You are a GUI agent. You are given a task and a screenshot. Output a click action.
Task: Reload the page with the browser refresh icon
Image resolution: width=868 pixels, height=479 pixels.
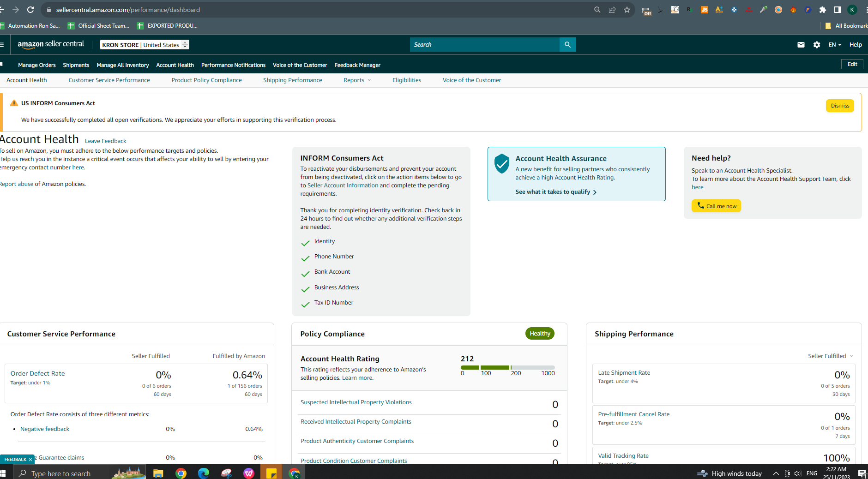coord(30,10)
